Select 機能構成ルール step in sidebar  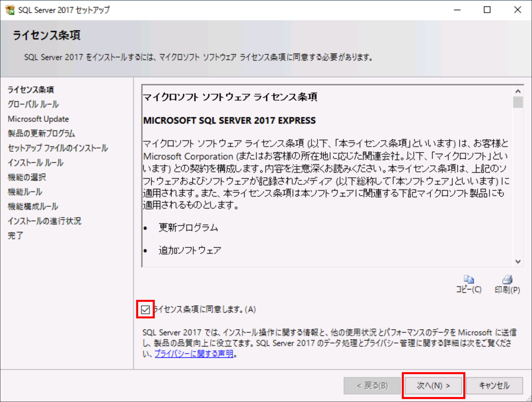coord(33,206)
